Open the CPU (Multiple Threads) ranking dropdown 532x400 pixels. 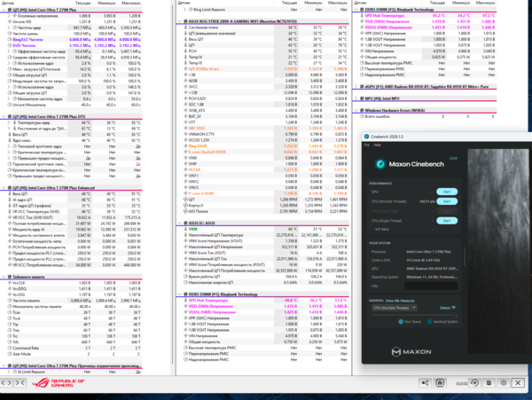394,308
